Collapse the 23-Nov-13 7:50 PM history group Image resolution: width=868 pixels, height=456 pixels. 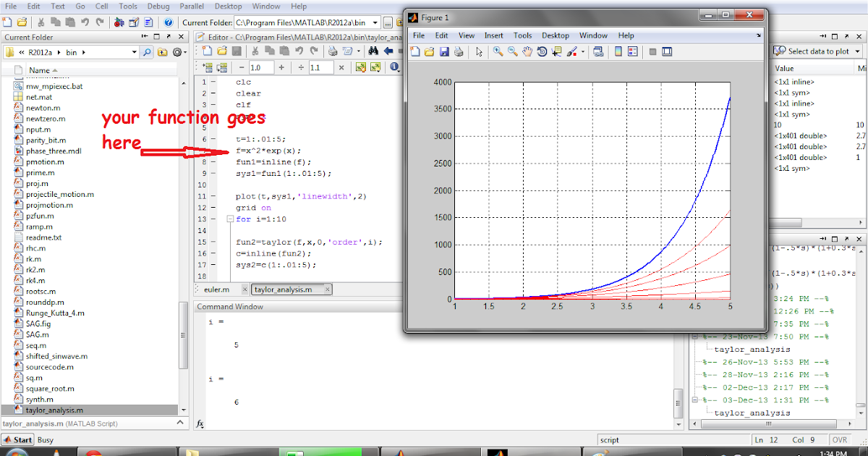coord(694,337)
